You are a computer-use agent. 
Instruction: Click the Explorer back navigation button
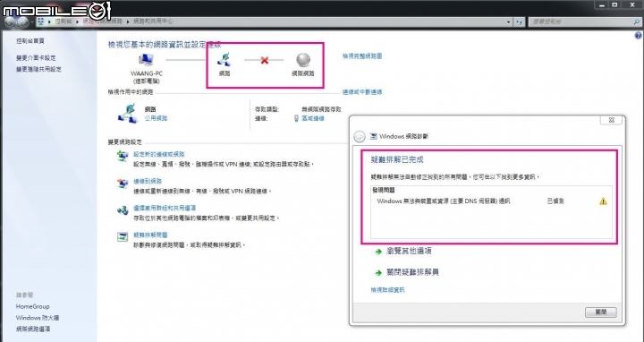10,21
